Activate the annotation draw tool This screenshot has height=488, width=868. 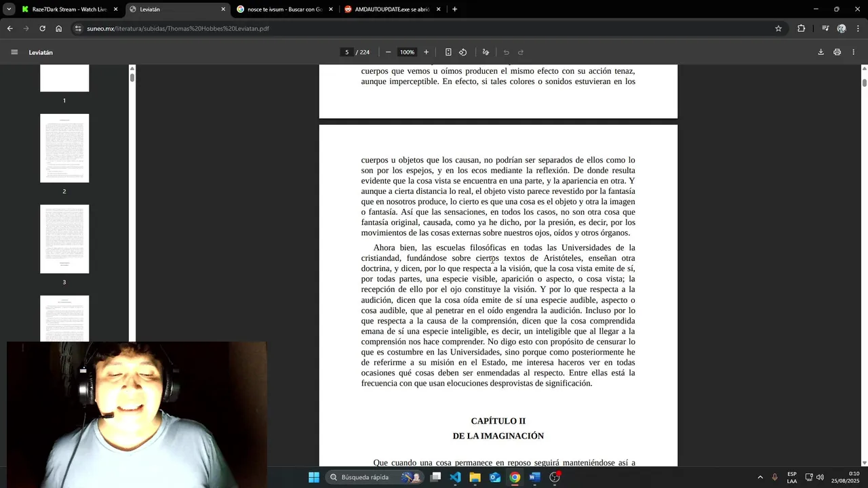tap(486, 52)
